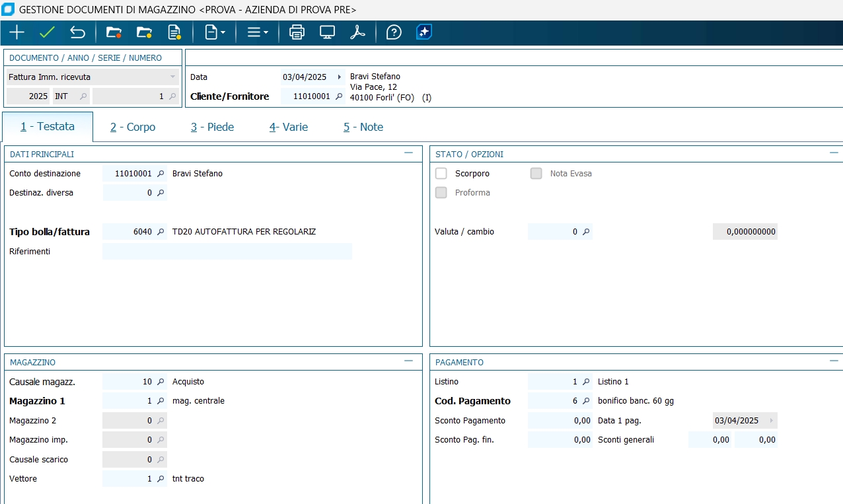Open the '3 - Piede' tab

point(212,127)
